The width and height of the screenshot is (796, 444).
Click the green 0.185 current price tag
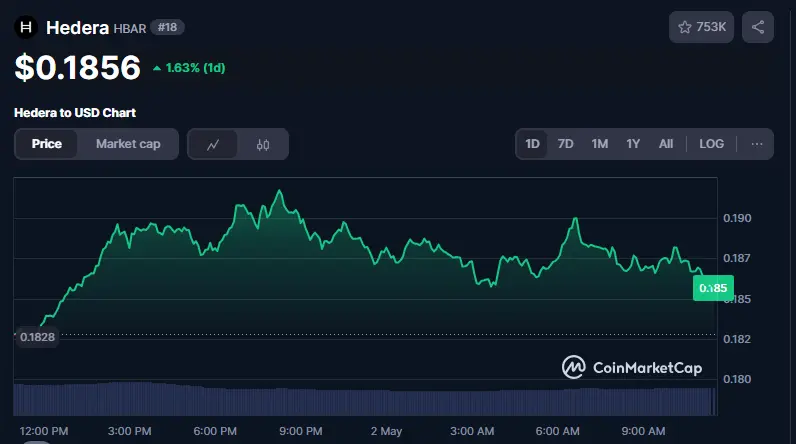(713, 288)
